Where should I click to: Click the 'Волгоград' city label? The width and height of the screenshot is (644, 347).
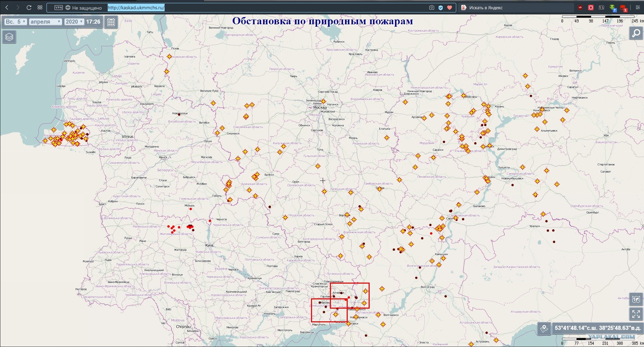[x=427, y=287]
